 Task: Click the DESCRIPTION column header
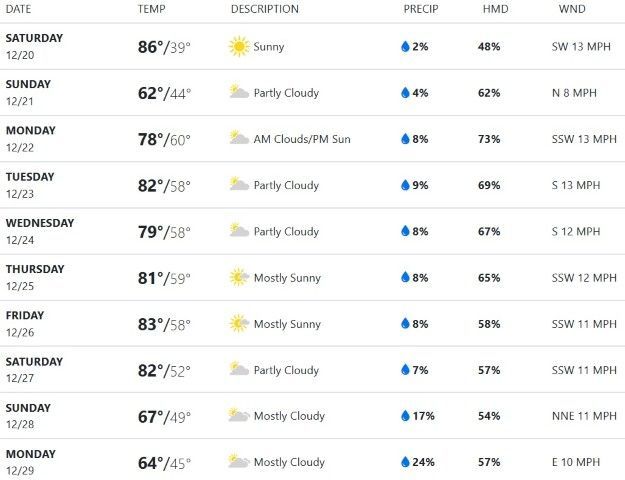pyautogui.click(x=264, y=9)
